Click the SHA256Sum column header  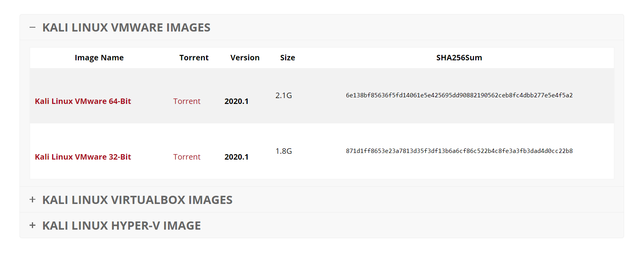tap(458, 58)
